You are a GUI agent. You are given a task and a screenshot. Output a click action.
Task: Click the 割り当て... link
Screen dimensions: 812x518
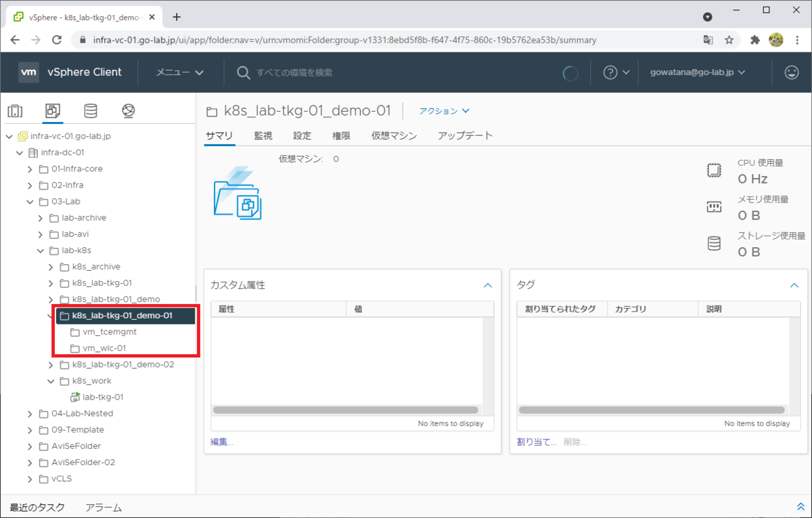click(537, 441)
